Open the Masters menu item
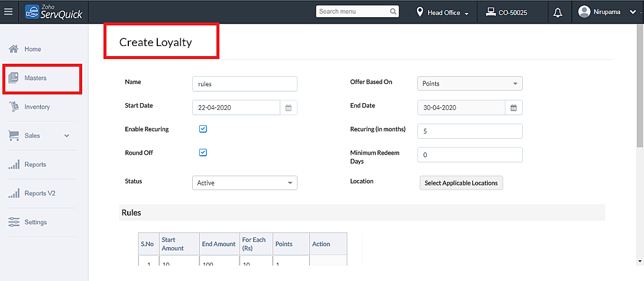Image resolution: width=644 pixels, height=281 pixels. [35, 78]
